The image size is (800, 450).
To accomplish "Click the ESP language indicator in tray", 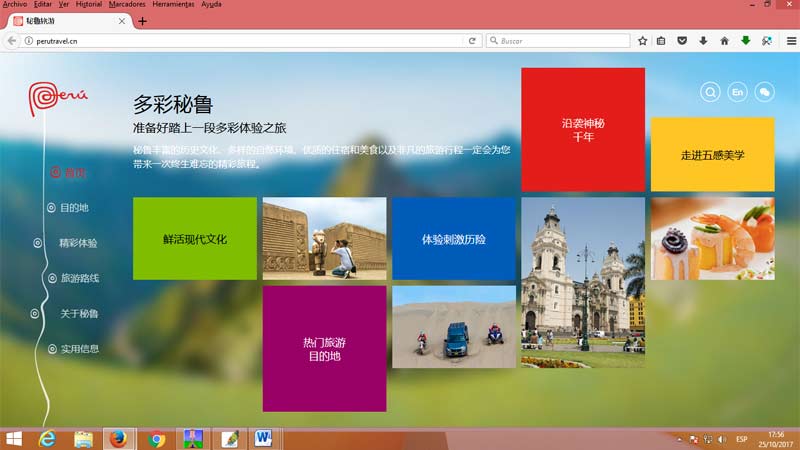I will (x=742, y=439).
